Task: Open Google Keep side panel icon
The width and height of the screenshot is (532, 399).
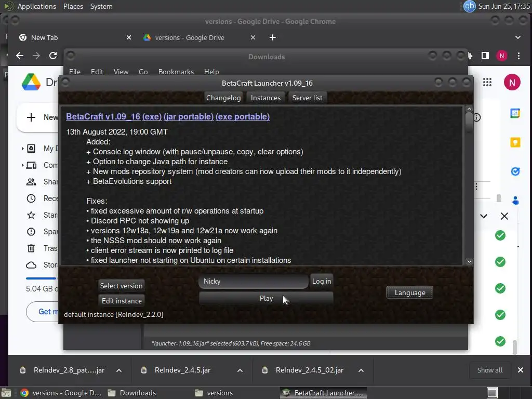Action: tap(515, 142)
